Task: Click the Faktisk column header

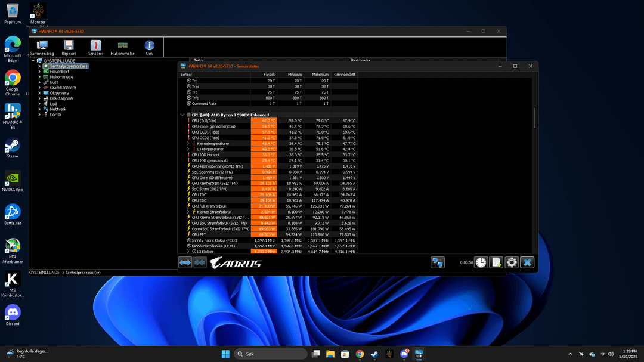Action: [x=264, y=75]
